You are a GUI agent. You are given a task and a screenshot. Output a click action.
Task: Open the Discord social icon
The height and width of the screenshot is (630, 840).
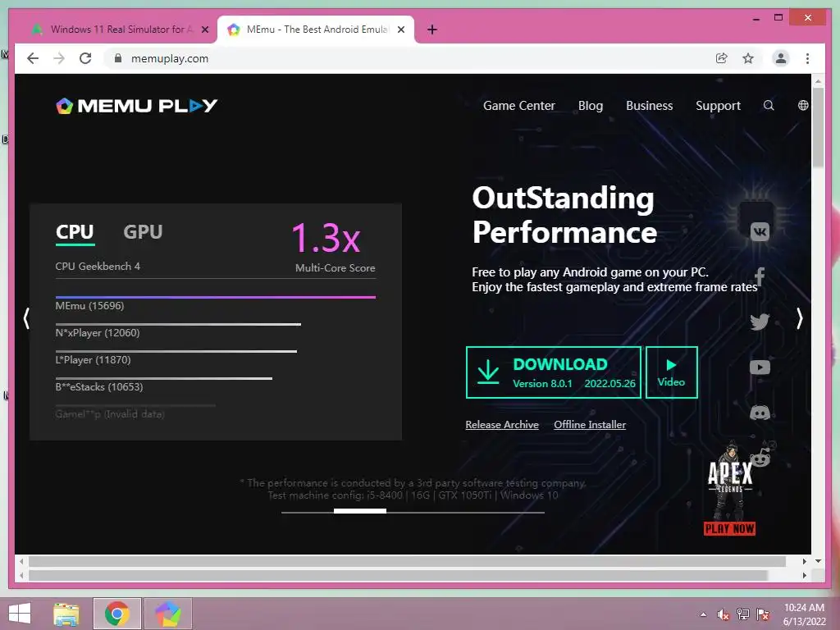click(x=760, y=413)
